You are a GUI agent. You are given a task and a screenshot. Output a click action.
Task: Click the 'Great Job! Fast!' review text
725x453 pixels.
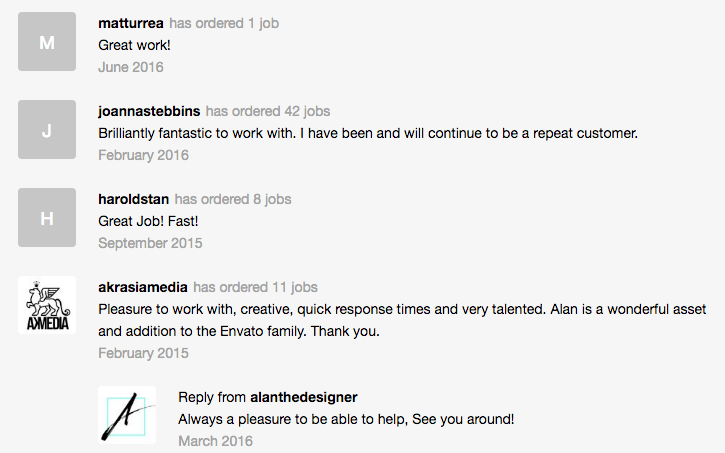148,221
